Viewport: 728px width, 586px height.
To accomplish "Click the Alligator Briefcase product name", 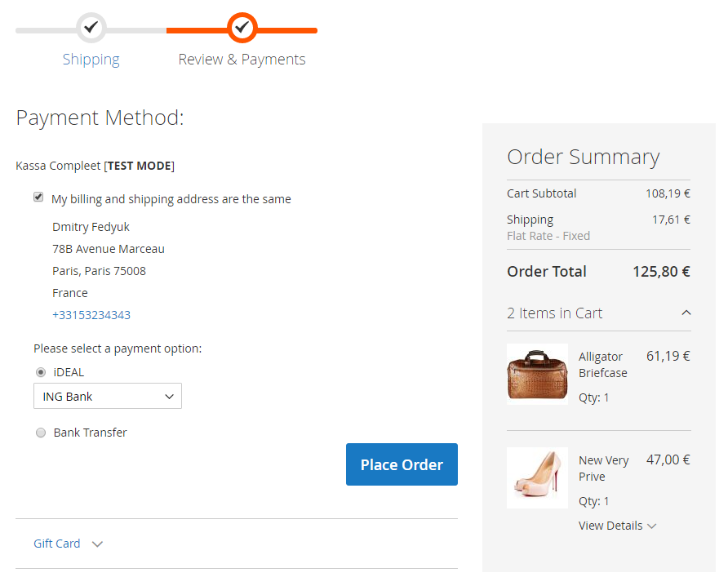I will tap(602, 365).
